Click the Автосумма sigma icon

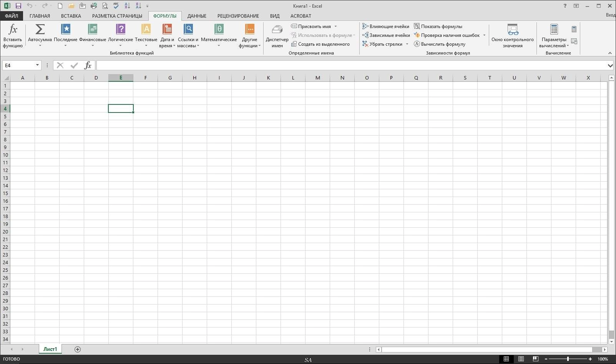(40, 29)
